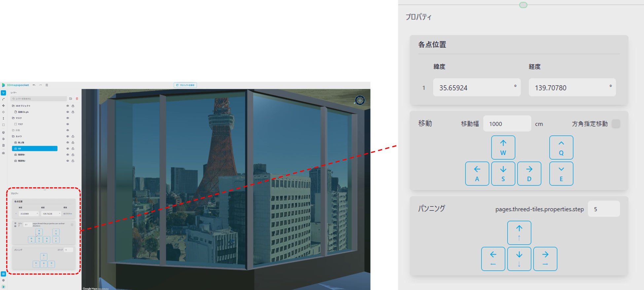Expand the 計測 folder in the layer tree
Screen dimensions: 644x290
pyautogui.click(x=13, y=130)
